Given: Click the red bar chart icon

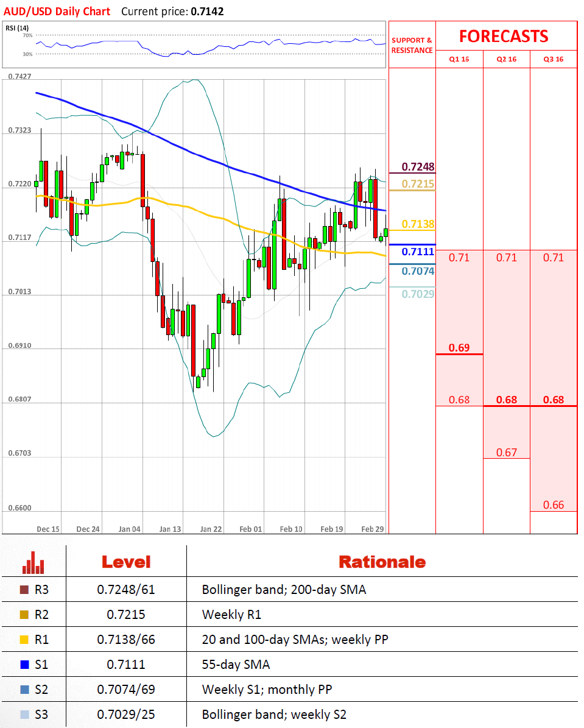Looking at the screenshot, I should (x=33, y=562).
